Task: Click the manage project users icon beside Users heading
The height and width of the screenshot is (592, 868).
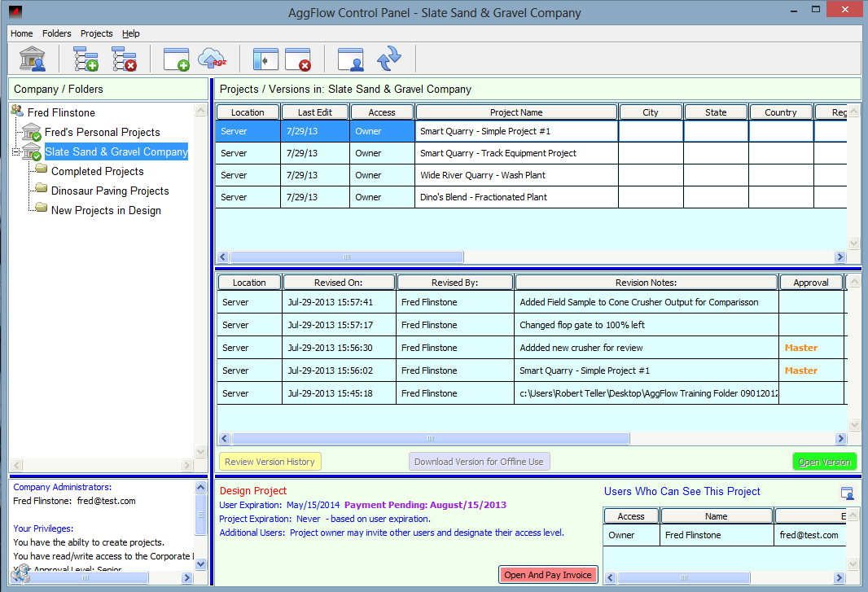Action: (x=847, y=493)
